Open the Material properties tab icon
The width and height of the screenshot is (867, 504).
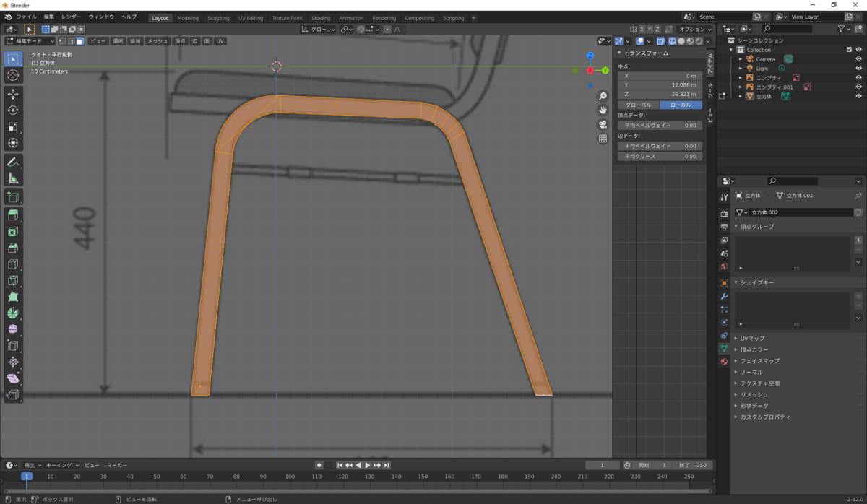pos(724,361)
